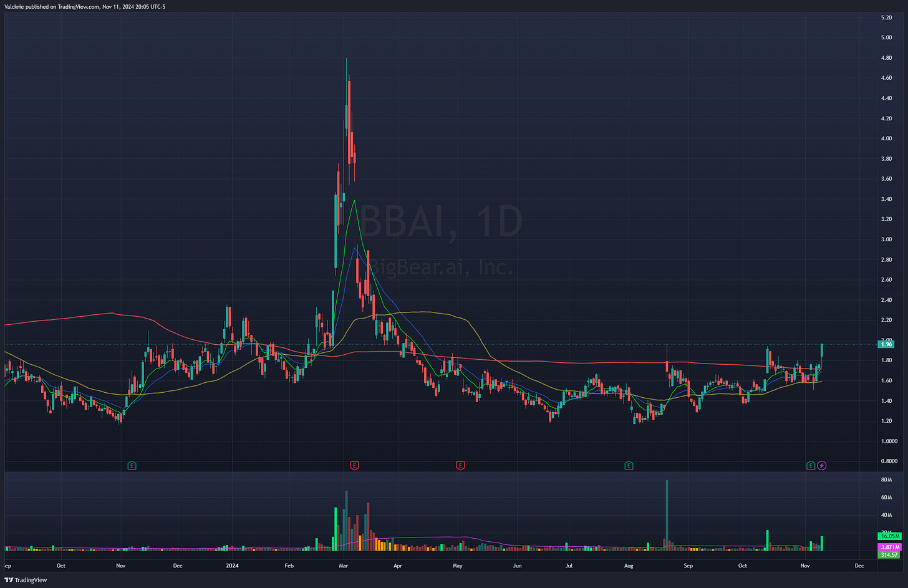Click the Jun label on the time axis
Screen dimensions: 908x588
coord(517,566)
